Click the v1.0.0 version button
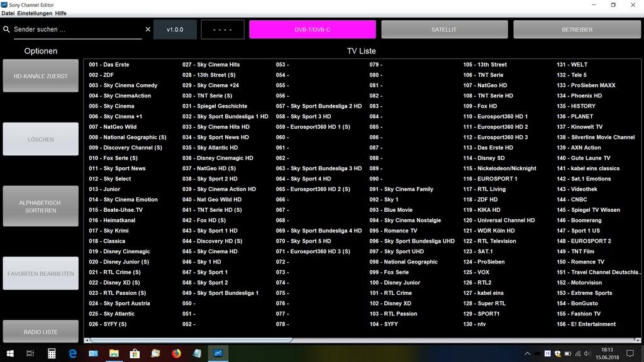This screenshot has height=362, width=644. 175,30
